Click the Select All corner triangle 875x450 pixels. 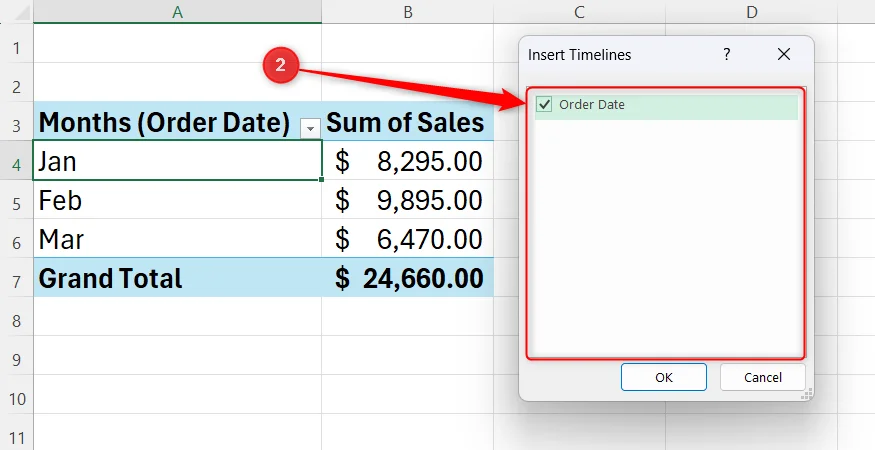click(x=22, y=13)
